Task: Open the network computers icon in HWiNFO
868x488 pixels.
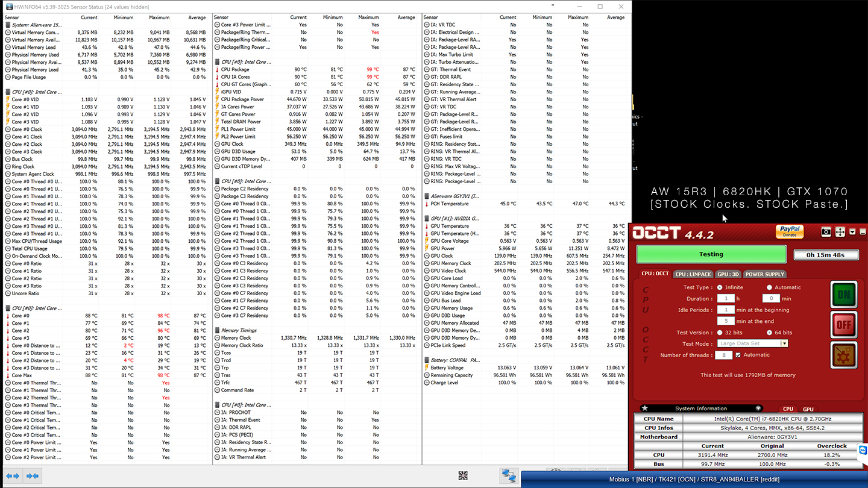Action: [x=509, y=476]
